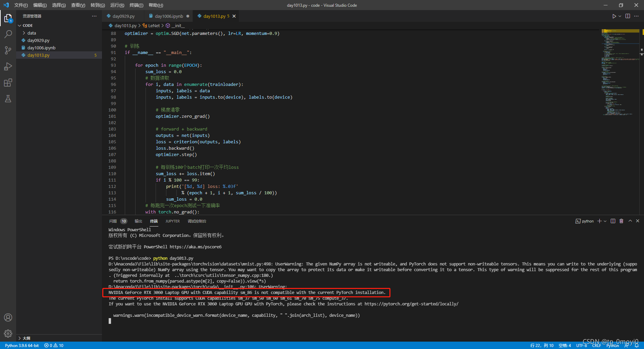This screenshot has width=644, height=349.
Task: Split the editor to the right
Action: point(628,16)
